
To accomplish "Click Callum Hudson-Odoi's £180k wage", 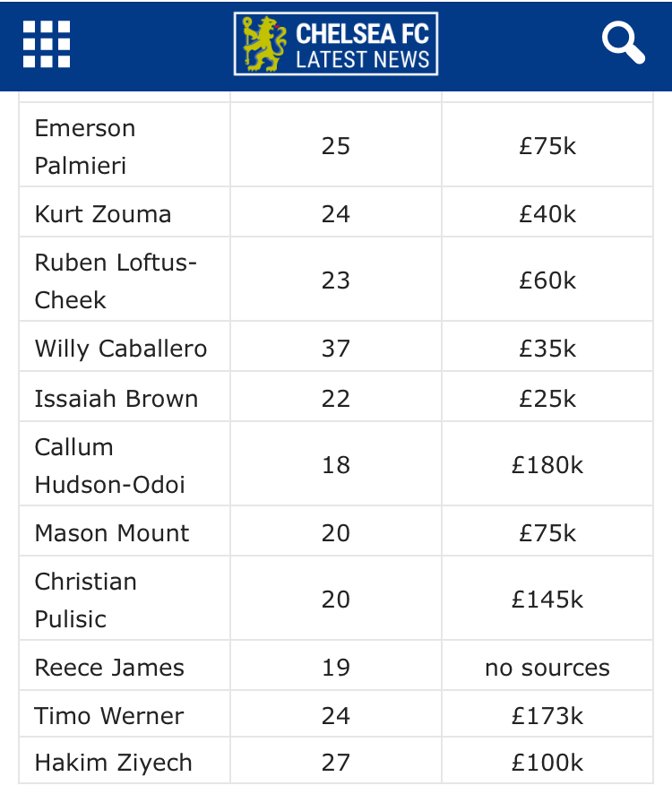I will [x=547, y=465].
